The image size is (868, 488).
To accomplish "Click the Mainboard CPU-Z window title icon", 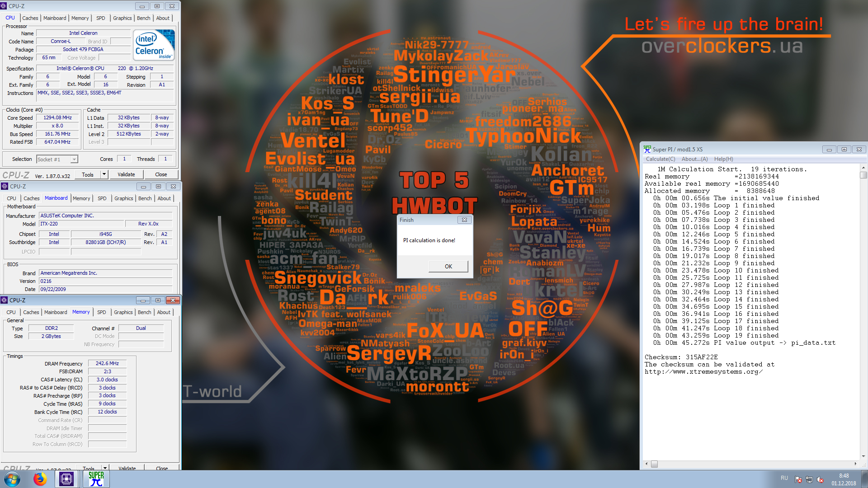I will click(5, 186).
